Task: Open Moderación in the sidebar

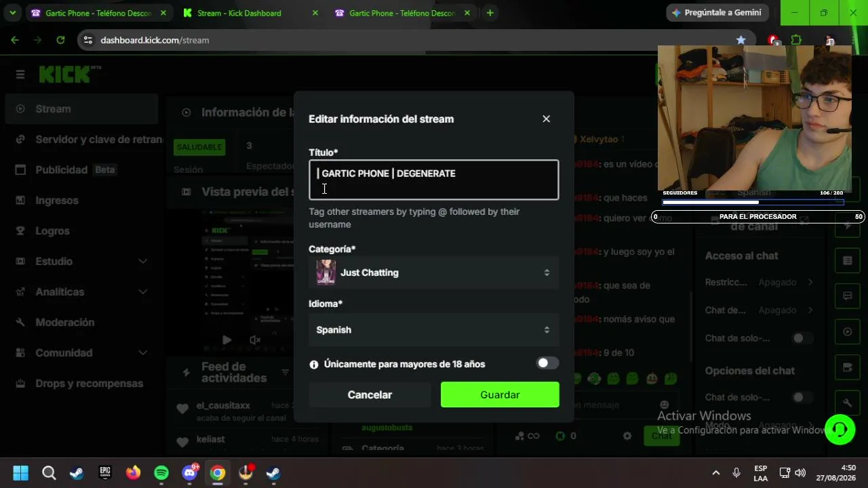Action: [81, 322]
